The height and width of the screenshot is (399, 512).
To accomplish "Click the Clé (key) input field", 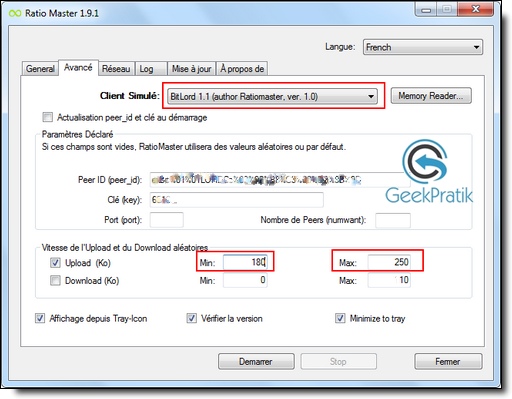I will tap(236, 200).
